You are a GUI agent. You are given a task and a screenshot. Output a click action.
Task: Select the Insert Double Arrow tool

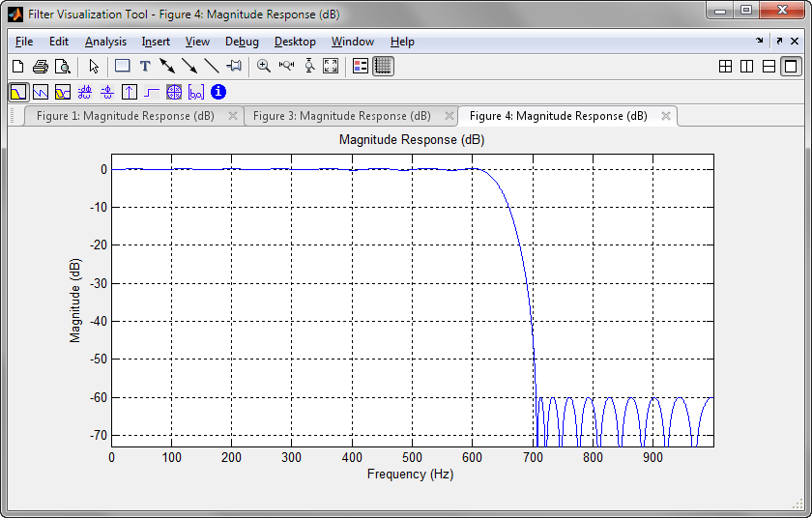tap(167, 66)
